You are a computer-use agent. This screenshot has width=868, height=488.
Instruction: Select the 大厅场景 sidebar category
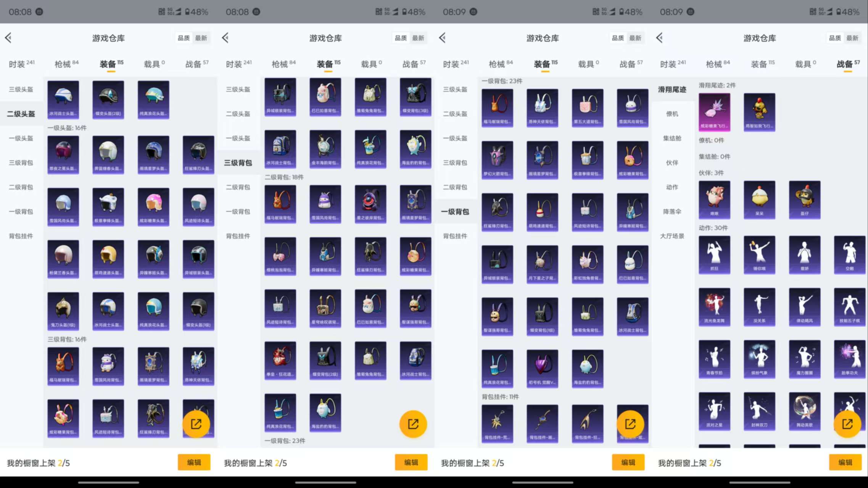(672, 236)
